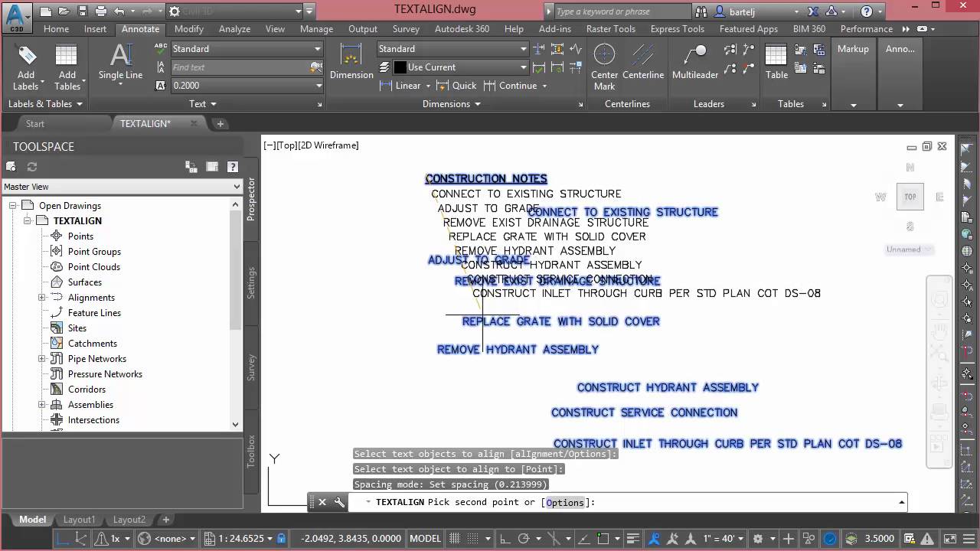Click the Find text input field
This screenshot has width=980, height=551.
pos(240,67)
